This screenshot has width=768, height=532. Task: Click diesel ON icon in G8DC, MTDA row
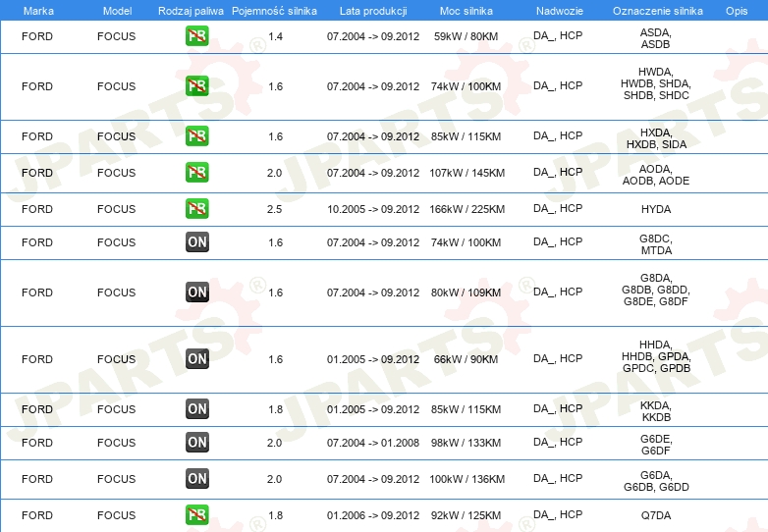(x=196, y=241)
